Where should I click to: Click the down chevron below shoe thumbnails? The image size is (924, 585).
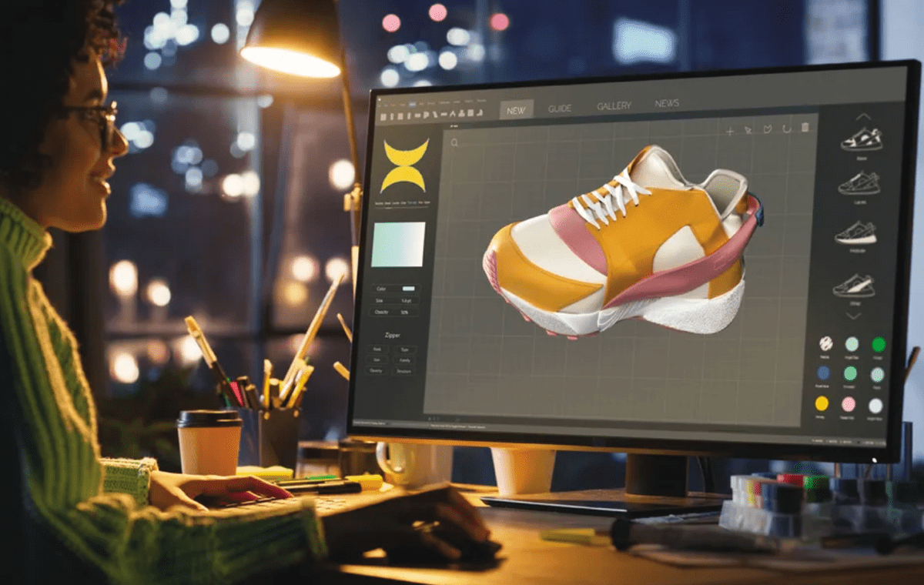coord(854,316)
